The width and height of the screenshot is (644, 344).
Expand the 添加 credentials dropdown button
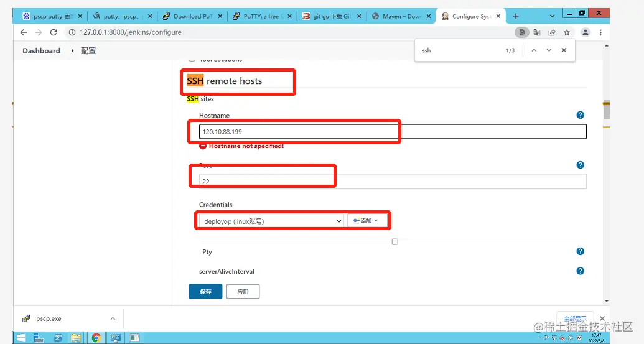pyautogui.click(x=368, y=220)
